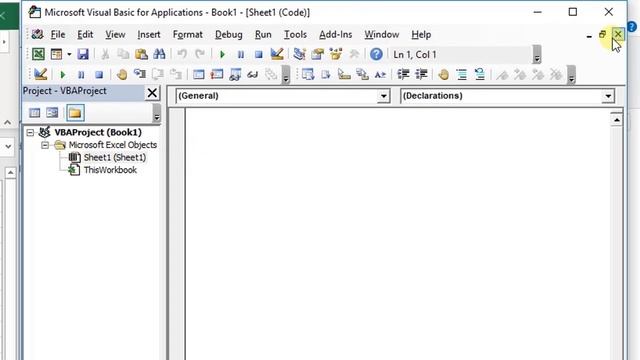The height and width of the screenshot is (360, 640).
Task: Run macro using play icon beside Redo
Action: [222, 54]
